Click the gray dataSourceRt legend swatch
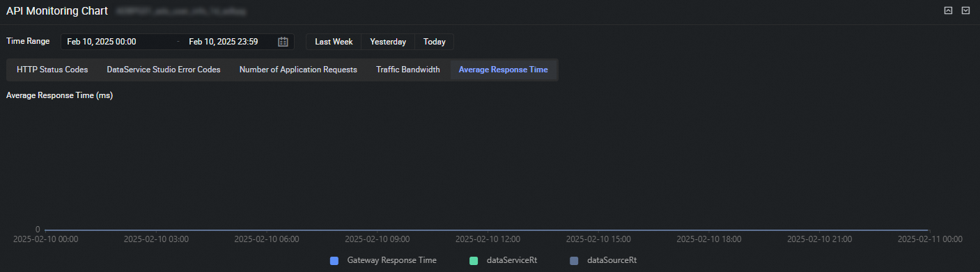The image size is (980, 272). [574, 260]
